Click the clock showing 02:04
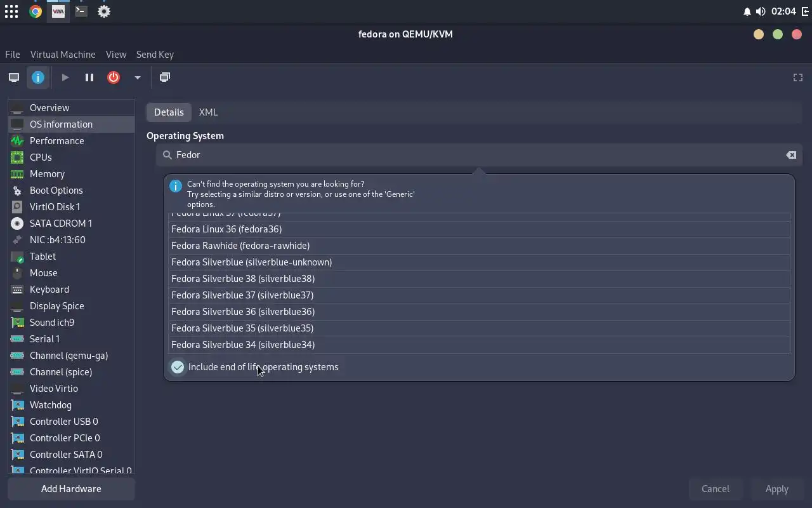812x508 pixels. tap(783, 11)
